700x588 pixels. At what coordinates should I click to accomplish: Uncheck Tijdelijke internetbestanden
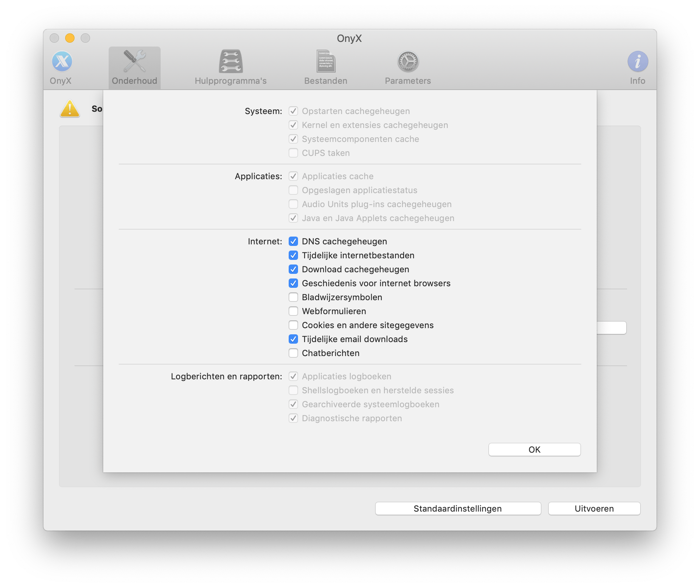coord(293,255)
